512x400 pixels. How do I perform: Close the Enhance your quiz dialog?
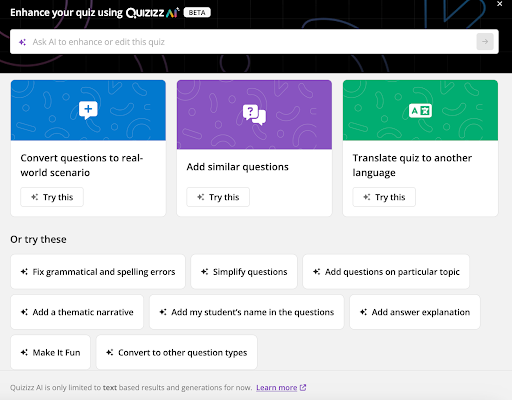[499, 4]
